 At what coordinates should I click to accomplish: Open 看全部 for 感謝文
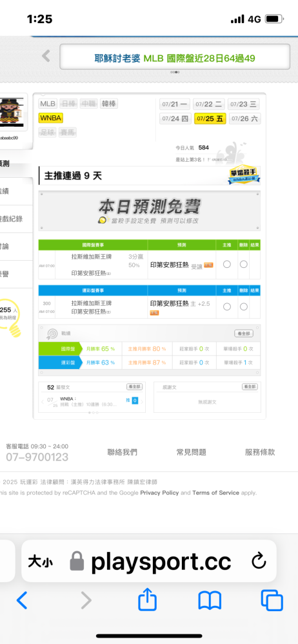(x=250, y=387)
